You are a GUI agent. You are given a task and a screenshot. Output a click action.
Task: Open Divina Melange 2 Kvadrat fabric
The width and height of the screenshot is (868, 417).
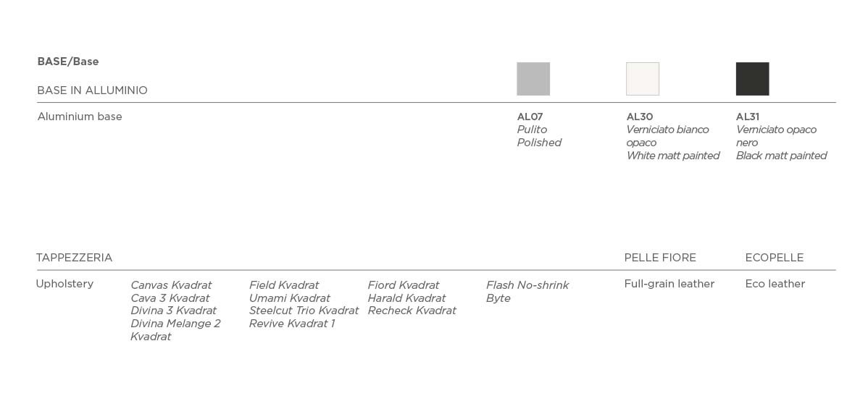click(175, 330)
